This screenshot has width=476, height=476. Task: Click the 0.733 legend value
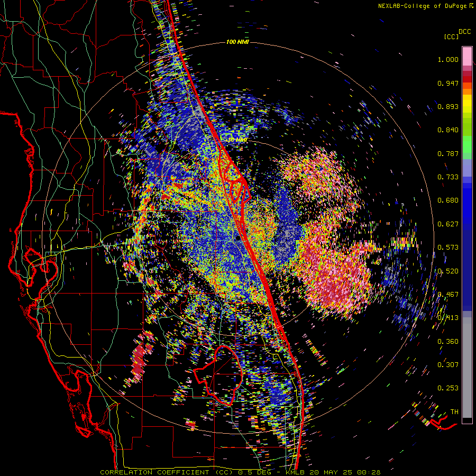point(448,177)
